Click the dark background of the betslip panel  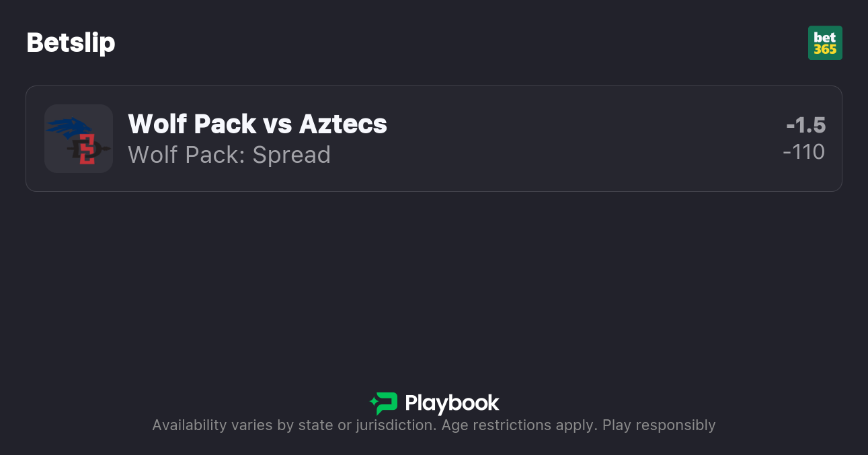[434, 289]
